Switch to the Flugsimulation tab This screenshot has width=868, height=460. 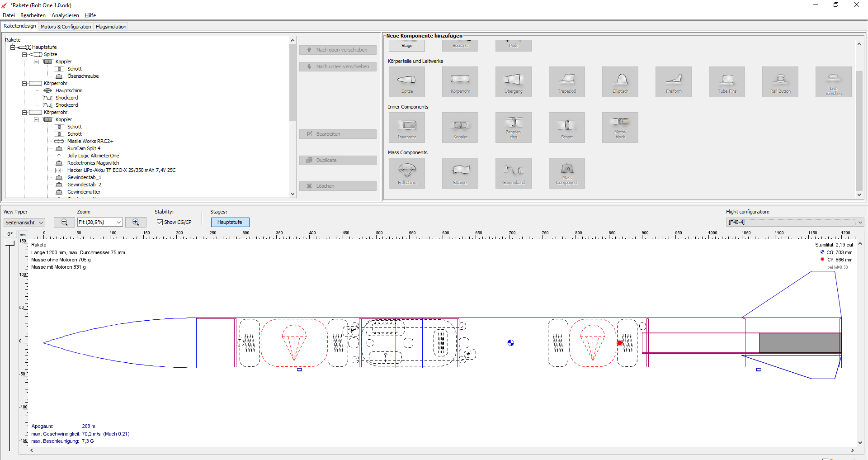(111, 27)
